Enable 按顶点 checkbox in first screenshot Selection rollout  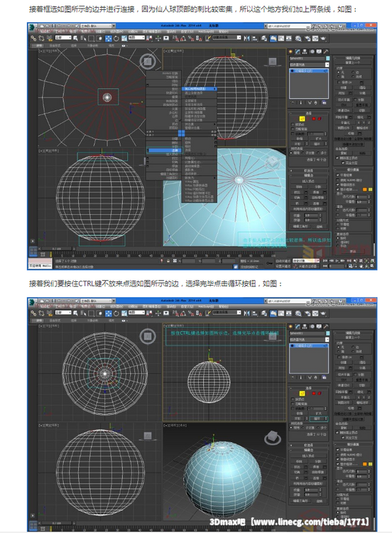point(293,125)
